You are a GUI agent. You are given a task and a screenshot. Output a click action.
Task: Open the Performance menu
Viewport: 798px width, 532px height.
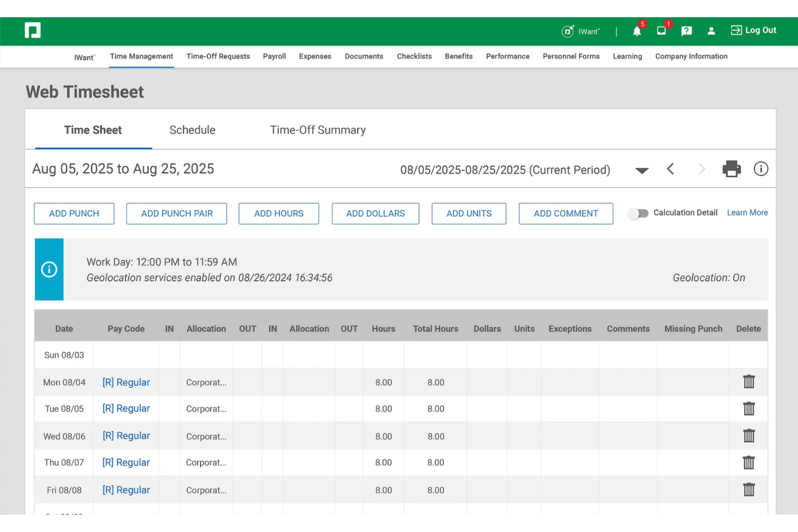[508, 56]
